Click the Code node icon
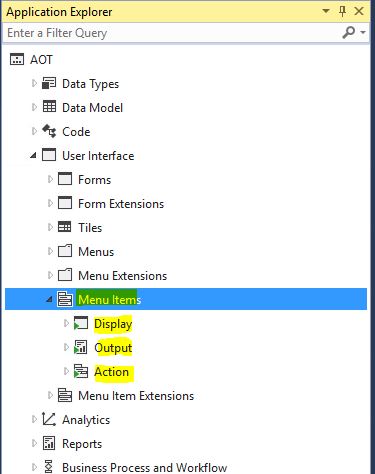 tap(49, 131)
